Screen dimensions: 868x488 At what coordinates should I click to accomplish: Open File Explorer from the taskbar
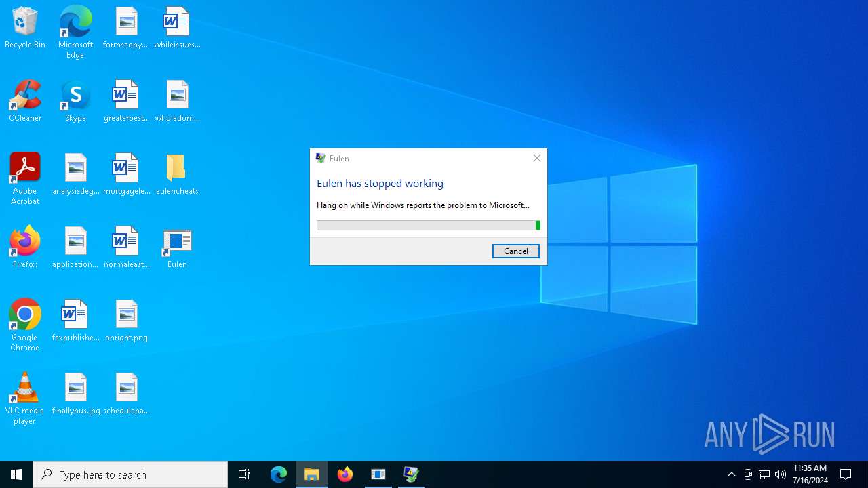312,474
